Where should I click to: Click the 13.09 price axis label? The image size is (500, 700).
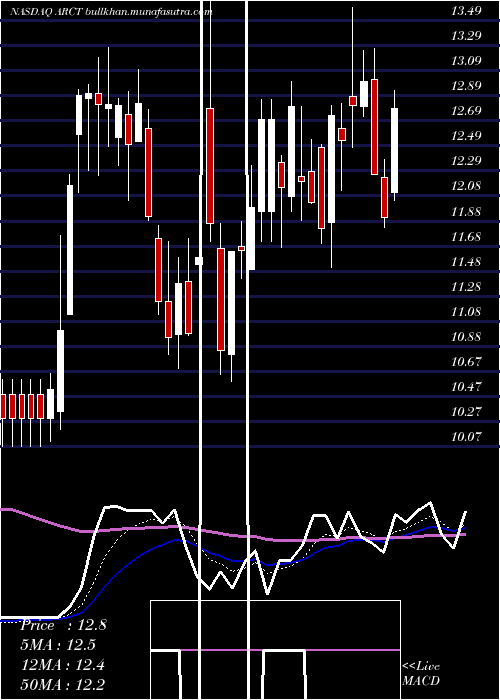[x=466, y=61]
